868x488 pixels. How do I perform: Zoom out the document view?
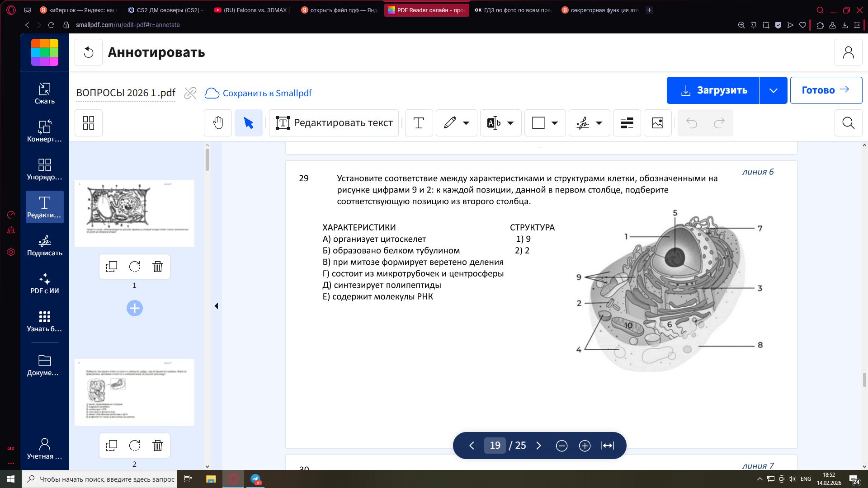point(561,446)
